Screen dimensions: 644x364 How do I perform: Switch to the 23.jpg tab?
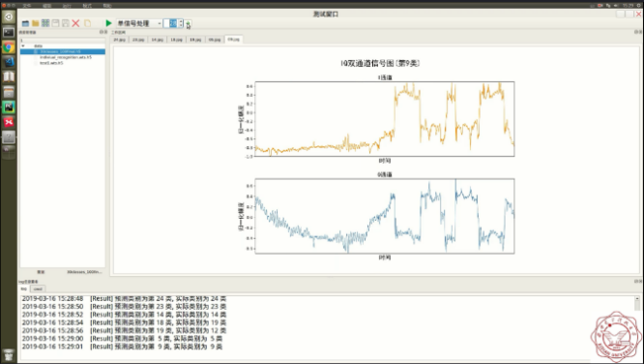point(138,40)
